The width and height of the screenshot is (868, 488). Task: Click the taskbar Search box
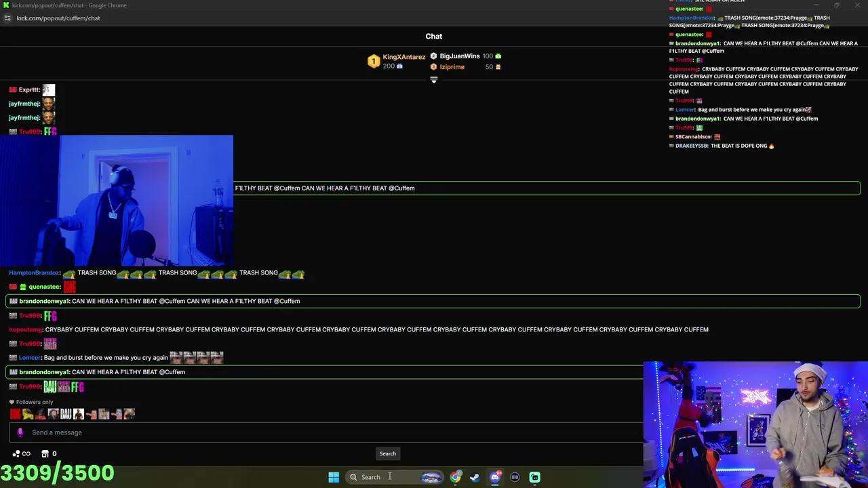395,477
